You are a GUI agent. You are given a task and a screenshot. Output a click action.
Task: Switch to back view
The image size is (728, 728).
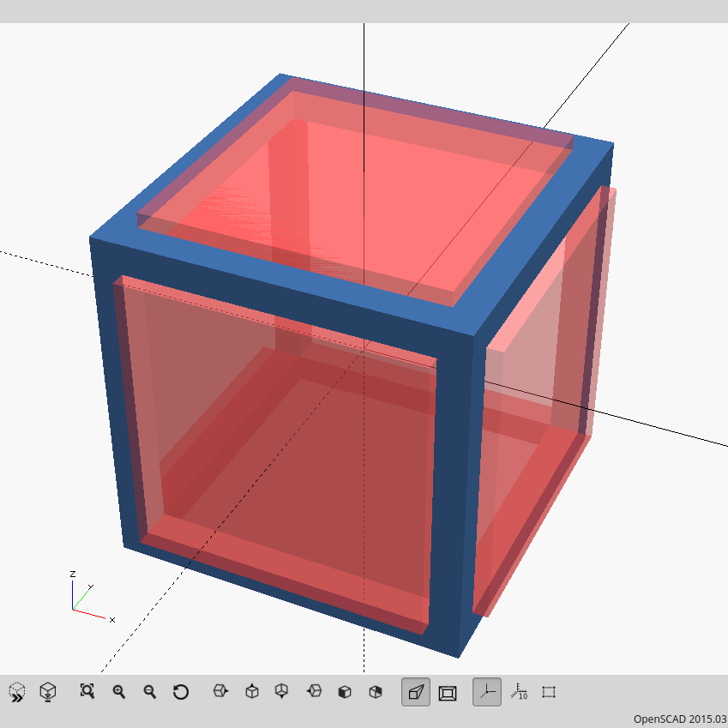pos(375,692)
